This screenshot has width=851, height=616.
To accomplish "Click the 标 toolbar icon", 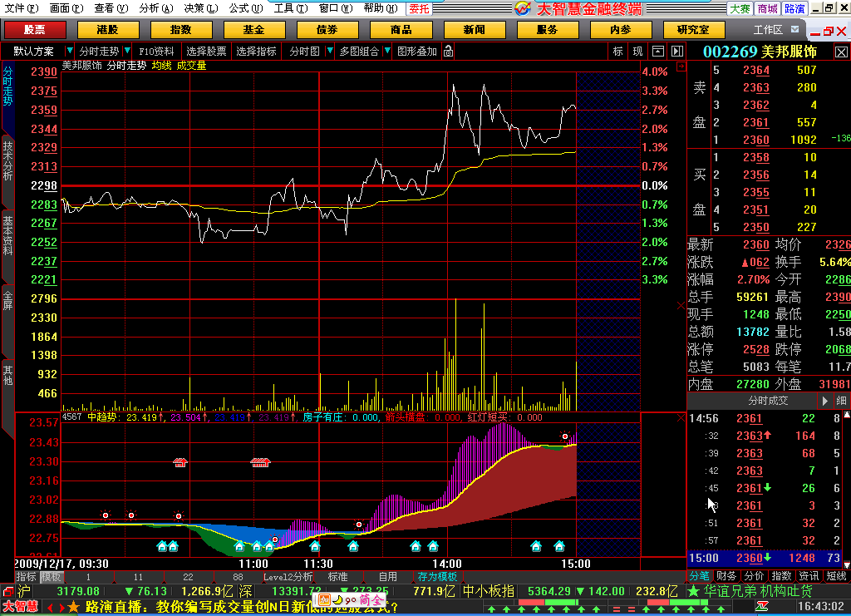I will [x=617, y=51].
